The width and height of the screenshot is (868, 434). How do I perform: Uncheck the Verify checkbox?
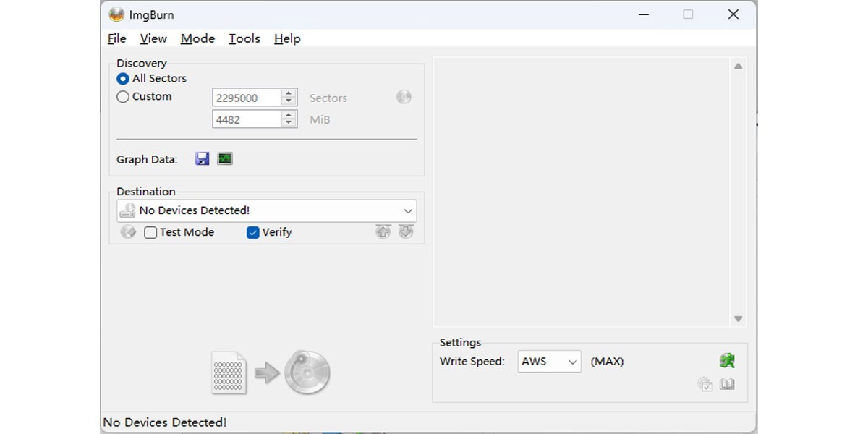253,233
